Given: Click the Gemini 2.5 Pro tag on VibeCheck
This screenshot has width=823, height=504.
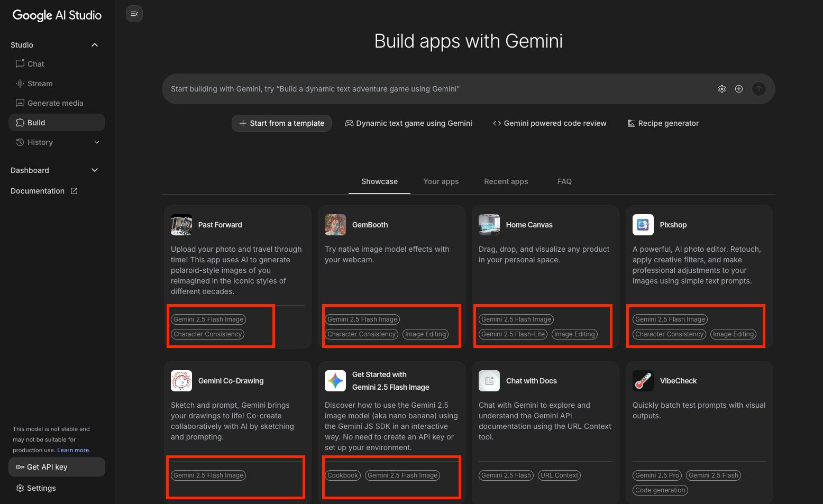Looking at the screenshot, I should pos(657,475).
